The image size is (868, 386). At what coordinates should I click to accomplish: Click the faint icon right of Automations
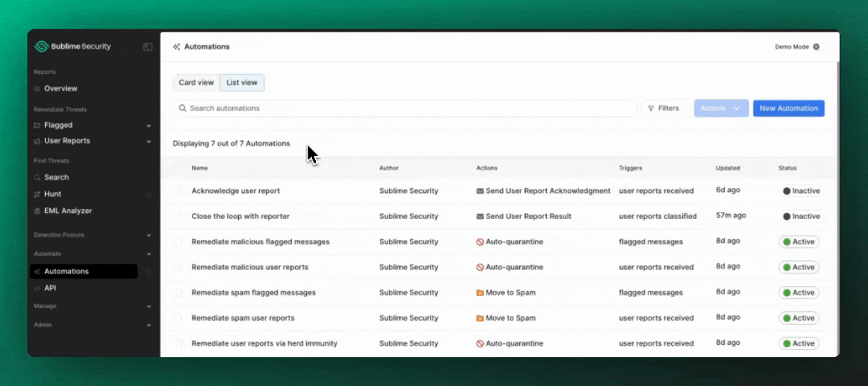[x=149, y=271]
